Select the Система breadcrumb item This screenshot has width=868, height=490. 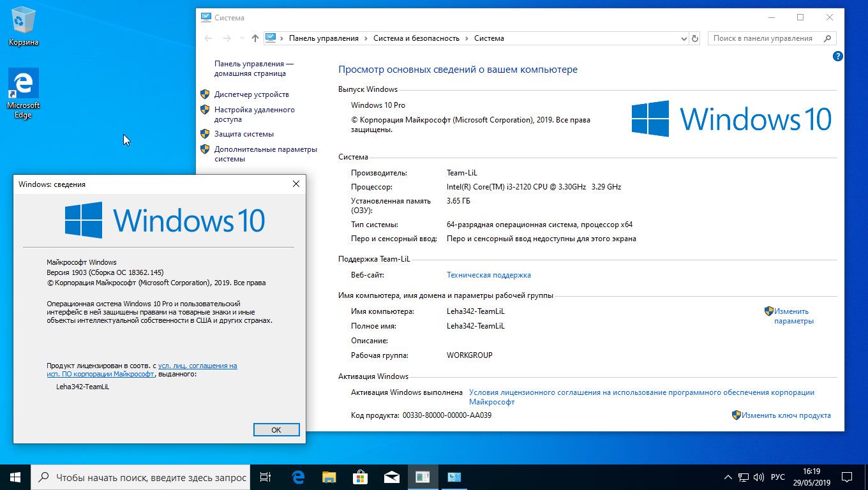489,38
